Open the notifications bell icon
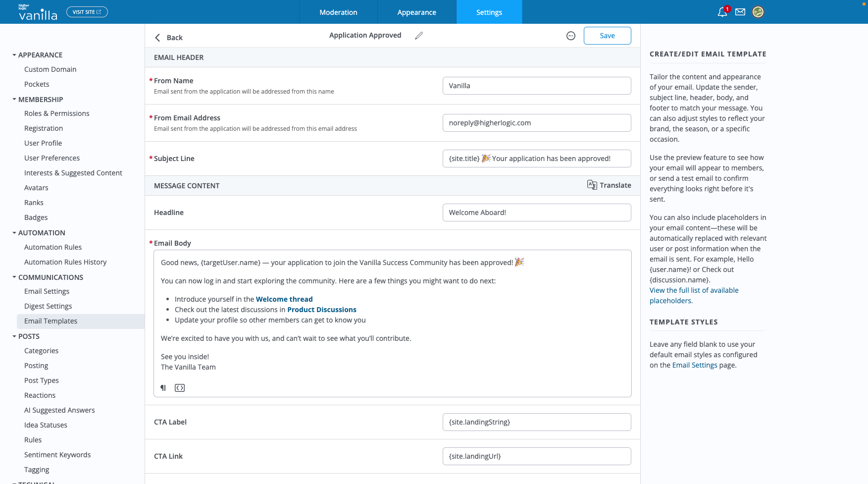This screenshot has width=868, height=484. (722, 12)
